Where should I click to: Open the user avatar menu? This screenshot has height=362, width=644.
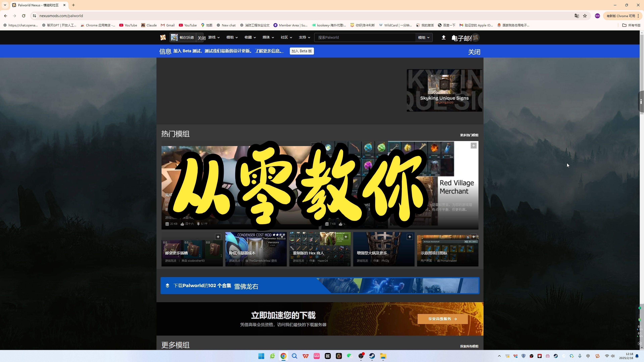pyautogui.click(x=475, y=38)
